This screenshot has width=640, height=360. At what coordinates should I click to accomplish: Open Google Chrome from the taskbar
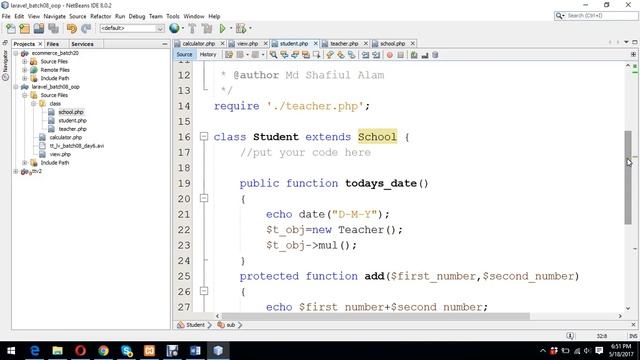pyautogui.click(x=103, y=351)
